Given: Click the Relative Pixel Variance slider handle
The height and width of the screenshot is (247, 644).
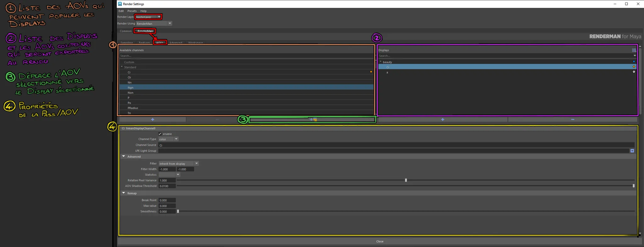Looking at the screenshot, I should pyautogui.click(x=406, y=180).
